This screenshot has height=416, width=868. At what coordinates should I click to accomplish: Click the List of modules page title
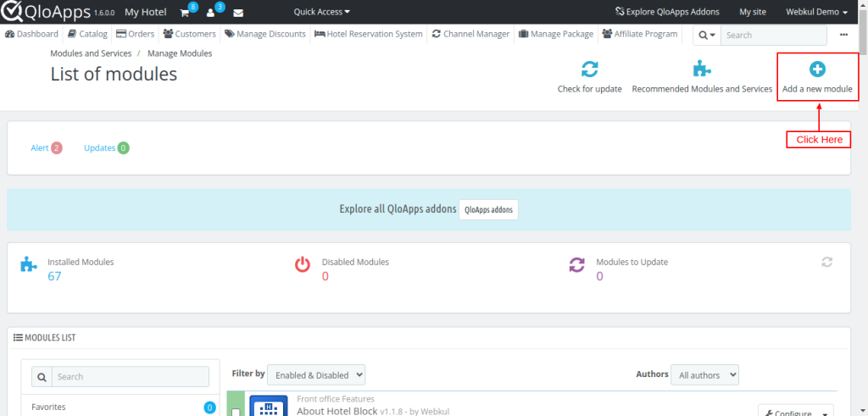(114, 74)
